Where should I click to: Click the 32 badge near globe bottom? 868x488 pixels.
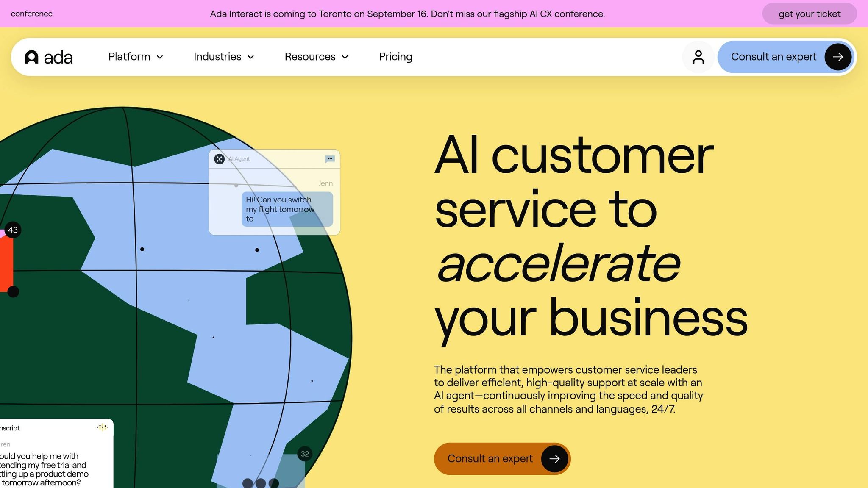coord(305,454)
